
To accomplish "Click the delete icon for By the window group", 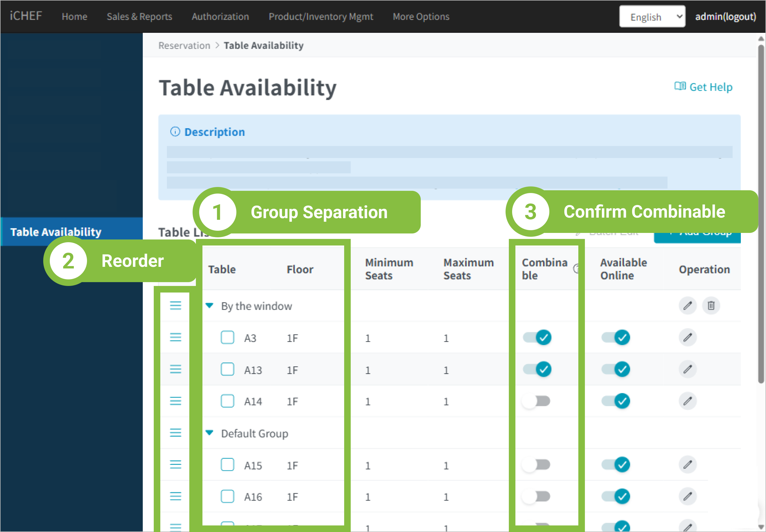I will [711, 305].
